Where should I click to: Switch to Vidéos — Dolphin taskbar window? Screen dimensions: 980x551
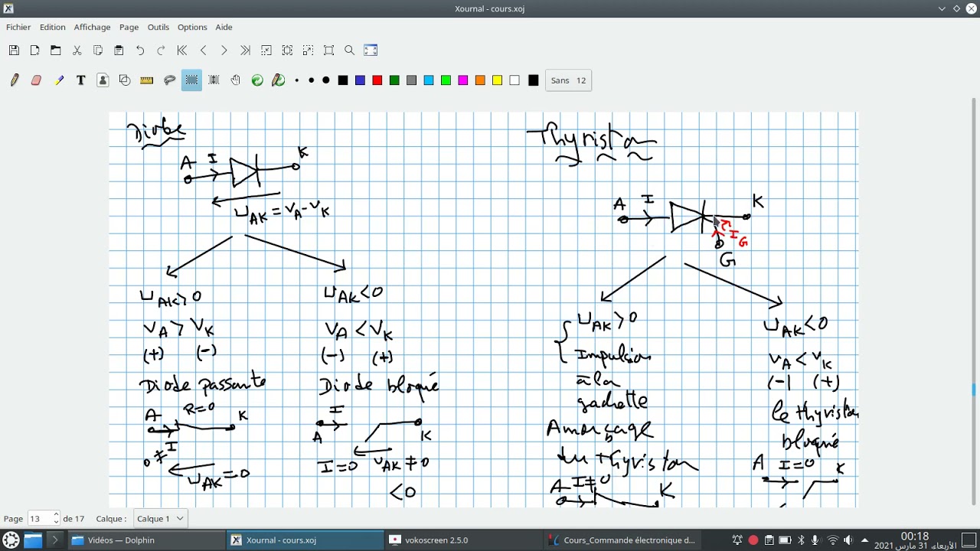tap(145, 540)
